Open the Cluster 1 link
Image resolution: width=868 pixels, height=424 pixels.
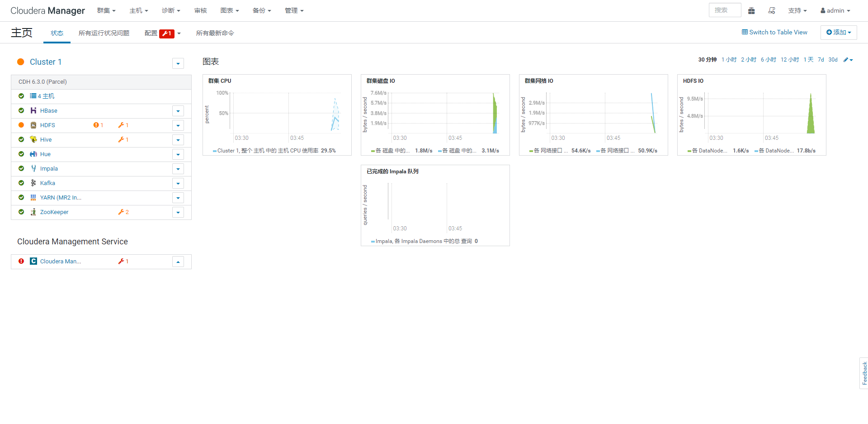[x=46, y=62]
